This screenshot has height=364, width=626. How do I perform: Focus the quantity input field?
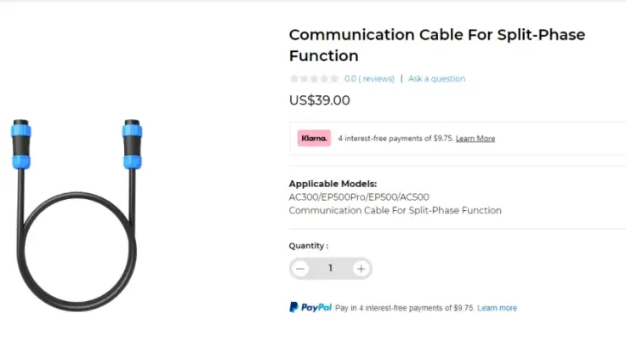[331, 269]
